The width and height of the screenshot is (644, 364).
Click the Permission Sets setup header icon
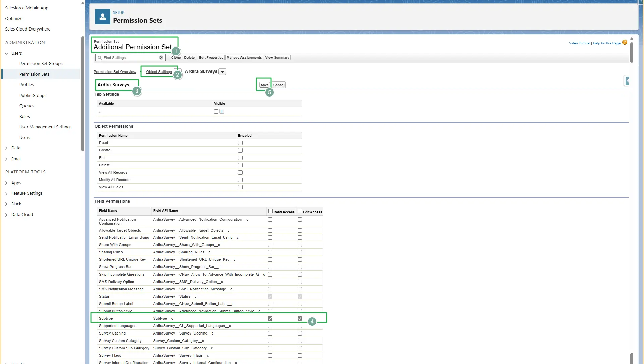(102, 17)
